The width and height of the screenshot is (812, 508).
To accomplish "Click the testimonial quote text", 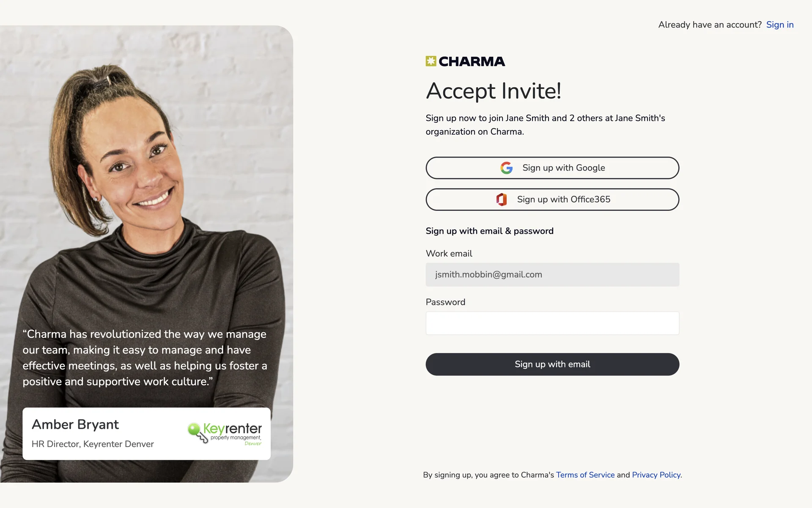I will point(145,358).
